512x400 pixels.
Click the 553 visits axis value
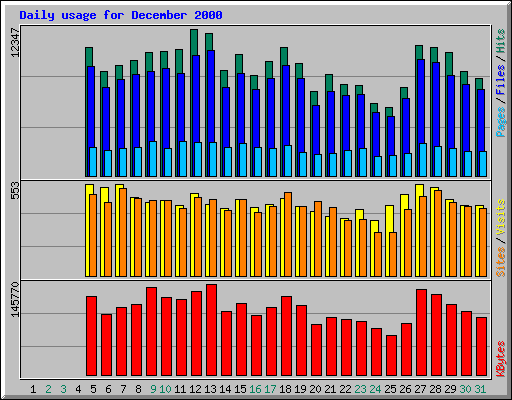[15, 190]
